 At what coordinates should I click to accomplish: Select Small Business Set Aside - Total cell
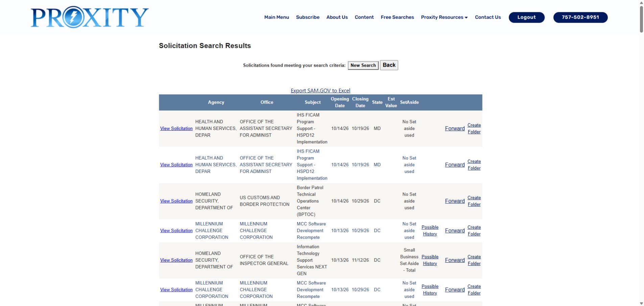coord(409,260)
